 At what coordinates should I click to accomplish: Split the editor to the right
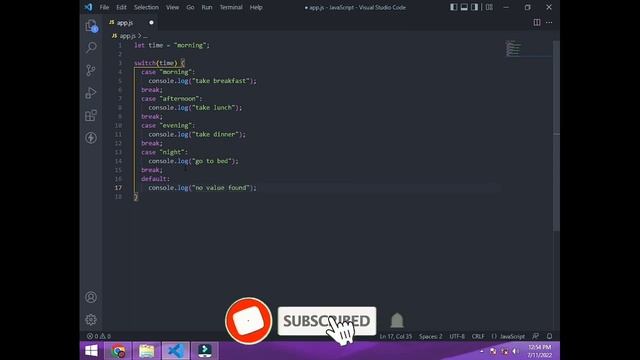[537, 22]
